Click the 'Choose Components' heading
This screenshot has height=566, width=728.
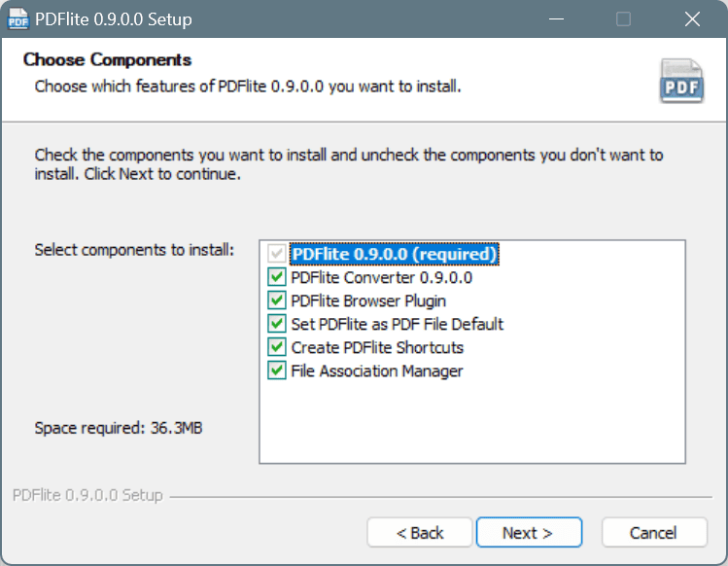pos(107,60)
